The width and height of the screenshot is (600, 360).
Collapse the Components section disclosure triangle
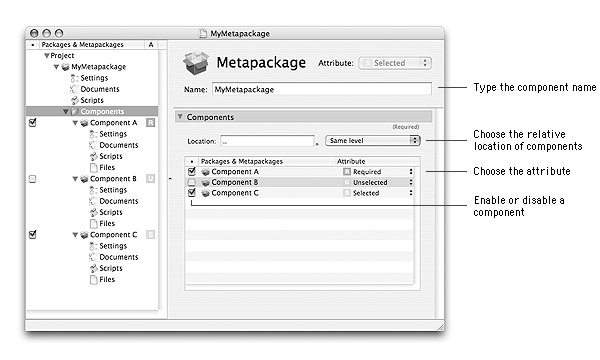[180, 117]
